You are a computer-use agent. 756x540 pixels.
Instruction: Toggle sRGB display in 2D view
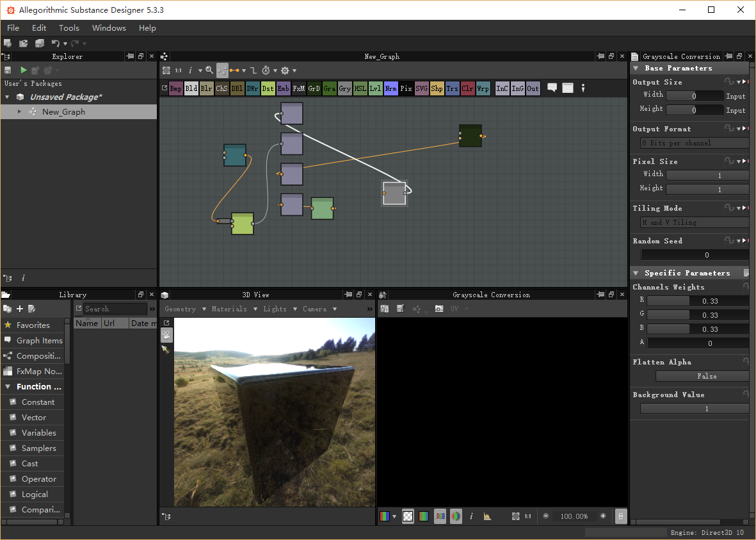coord(440,516)
